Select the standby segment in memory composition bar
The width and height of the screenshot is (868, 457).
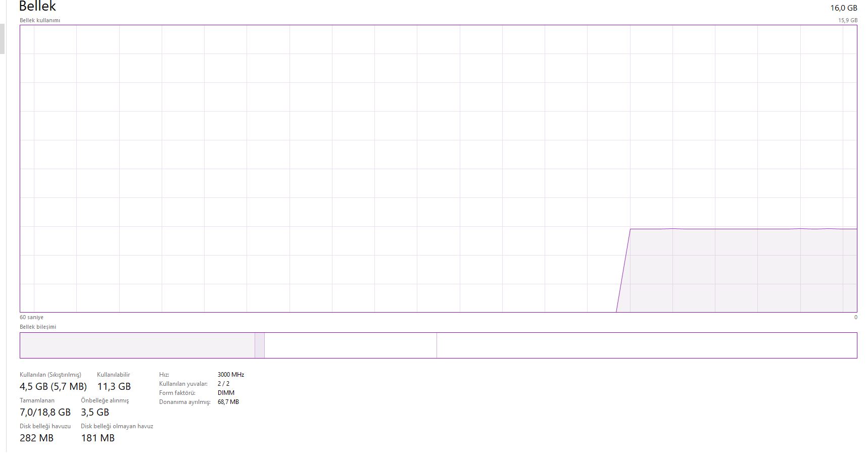(x=350, y=345)
